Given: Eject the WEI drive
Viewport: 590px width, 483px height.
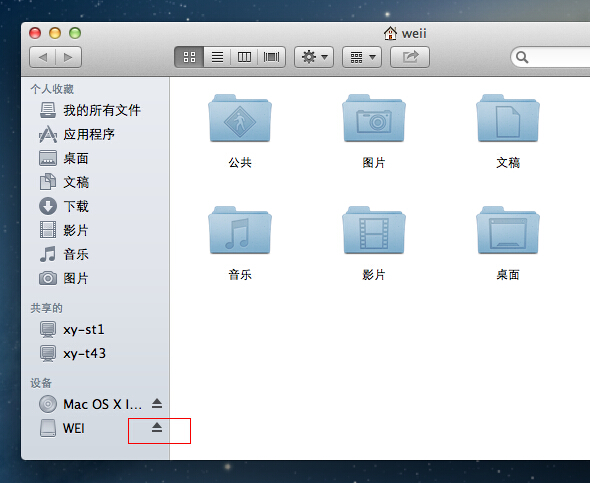Looking at the screenshot, I should [157, 427].
